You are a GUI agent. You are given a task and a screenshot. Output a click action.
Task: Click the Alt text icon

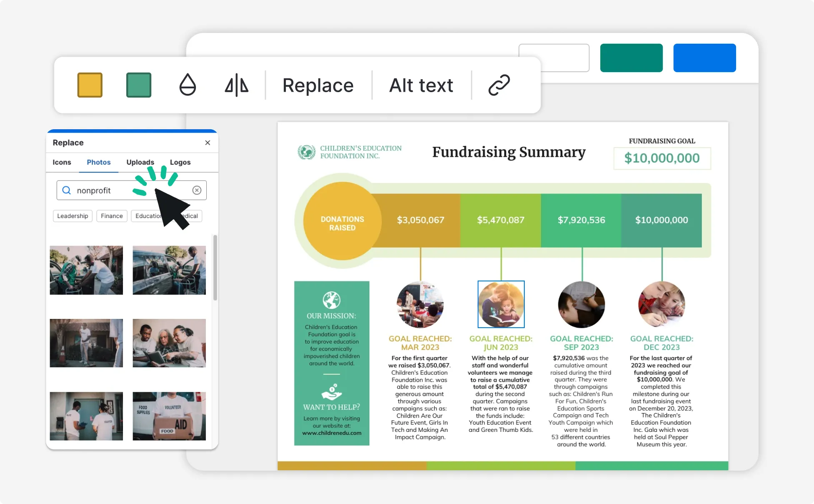click(421, 85)
